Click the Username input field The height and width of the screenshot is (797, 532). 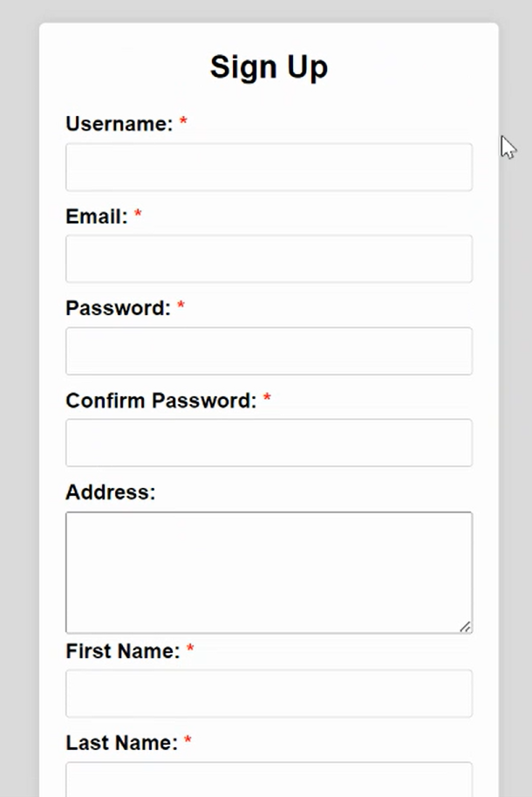269,167
